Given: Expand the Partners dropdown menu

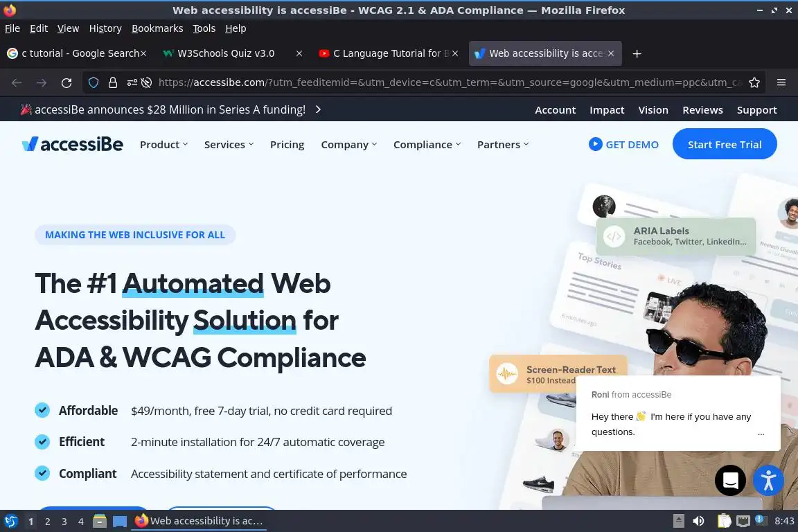Looking at the screenshot, I should (503, 145).
